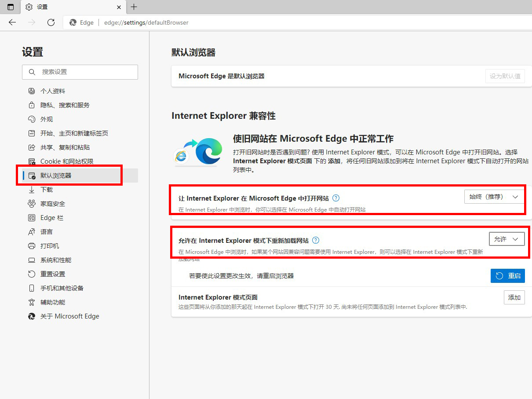The height and width of the screenshot is (399, 532).
Task: Click the Profile (个人资料) sidebar icon
Action: pyautogui.click(x=32, y=91)
